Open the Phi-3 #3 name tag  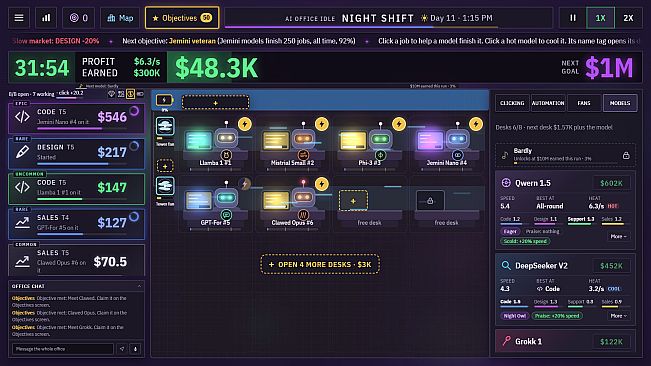point(369,163)
